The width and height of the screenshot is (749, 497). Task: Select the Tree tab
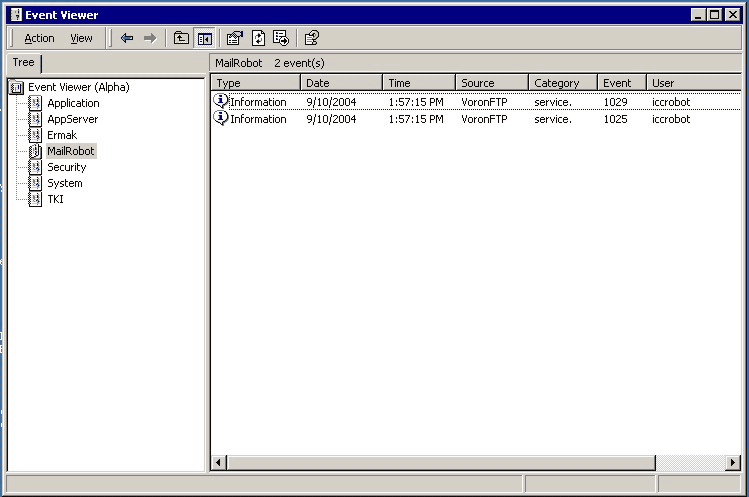[23, 63]
